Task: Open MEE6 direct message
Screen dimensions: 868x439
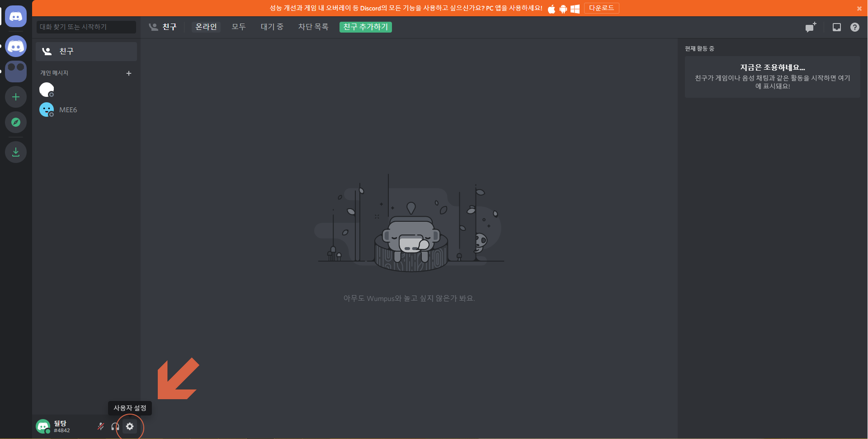Action: [x=86, y=110]
